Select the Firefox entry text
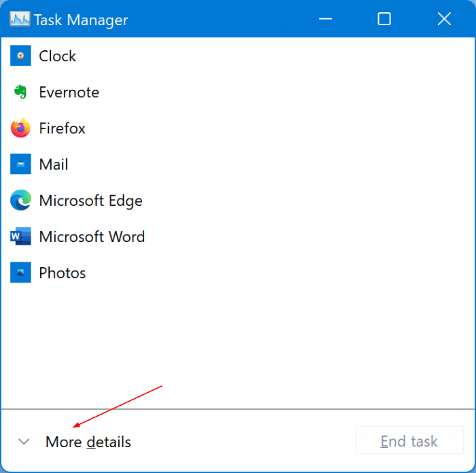This screenshot has height=473, width=476. coord(63,128)
